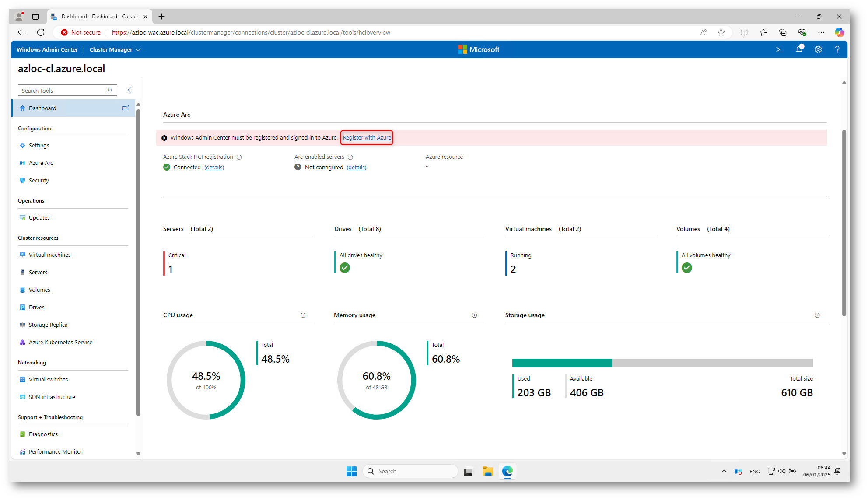Click the CPU usage info icon
Viewport: 868px width, 500px height.
pyautogui.click(x=303, y=315)
